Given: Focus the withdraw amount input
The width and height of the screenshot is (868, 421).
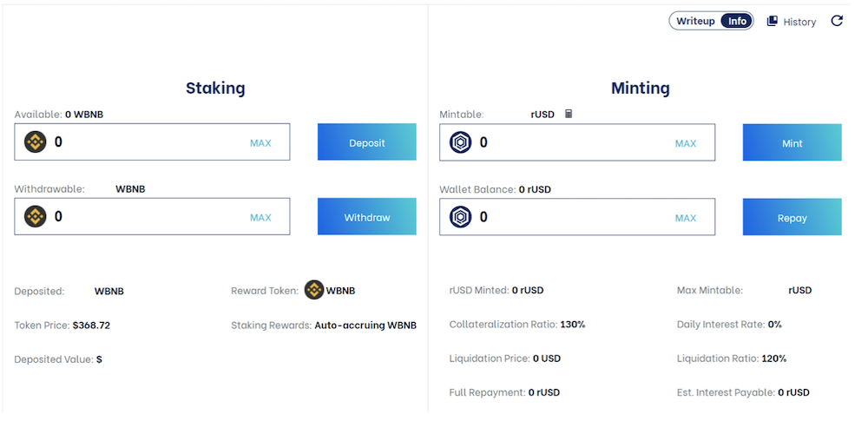Looking at the screenshot, I should point(152,217).
